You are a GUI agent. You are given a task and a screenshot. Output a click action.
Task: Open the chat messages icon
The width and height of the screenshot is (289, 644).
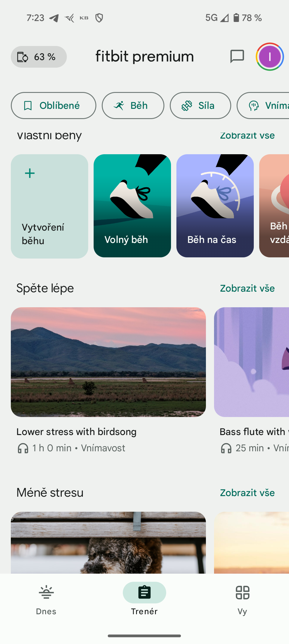click(x=237, y=57)
